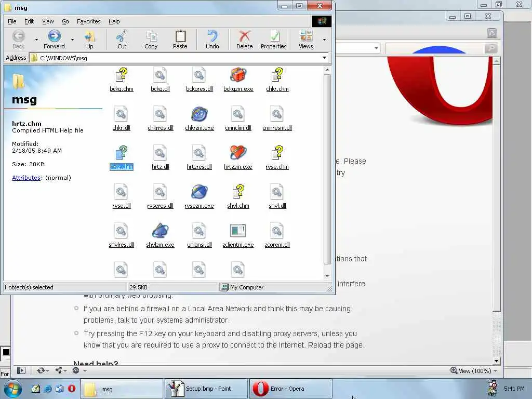Go Up one folder level
532x399 pixels.
(89, 39)
